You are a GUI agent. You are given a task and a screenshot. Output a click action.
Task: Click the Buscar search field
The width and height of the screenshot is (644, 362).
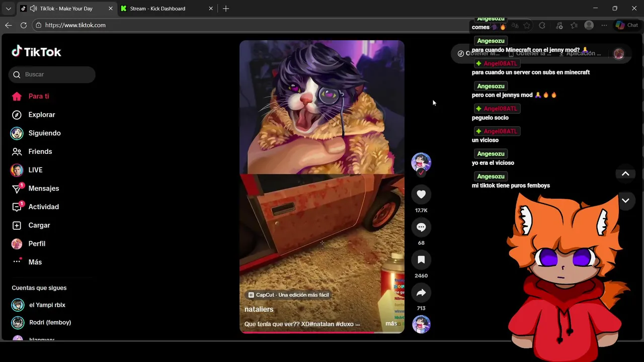(x=52, y=74)
